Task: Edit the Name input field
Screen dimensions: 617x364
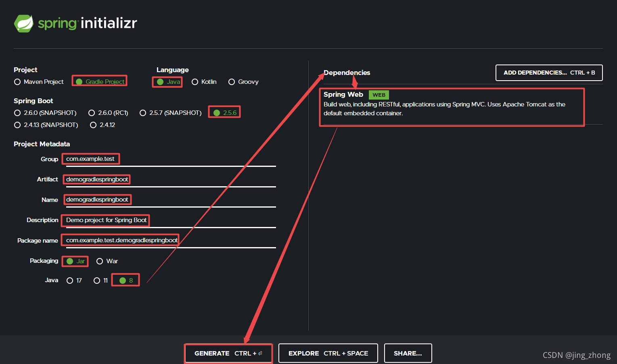Action: pos(171,200)
